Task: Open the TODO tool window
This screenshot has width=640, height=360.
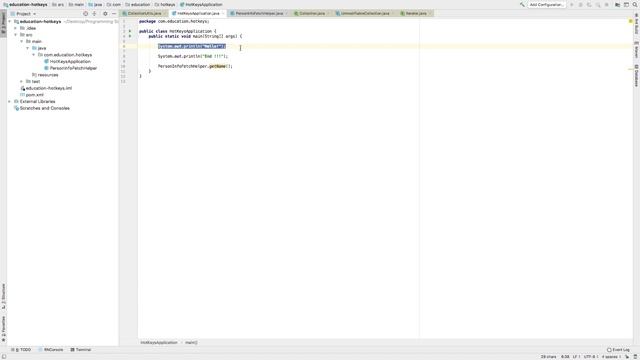Action: click(x=21, y=350)
